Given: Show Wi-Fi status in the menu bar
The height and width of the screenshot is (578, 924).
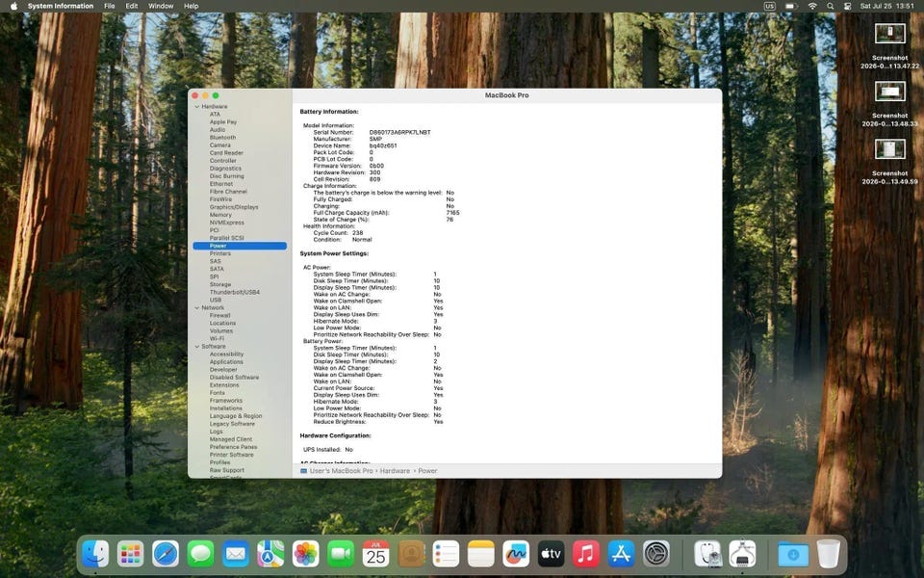Looking at the screenshot, I should pyautogui.click(x=812, y=6).
